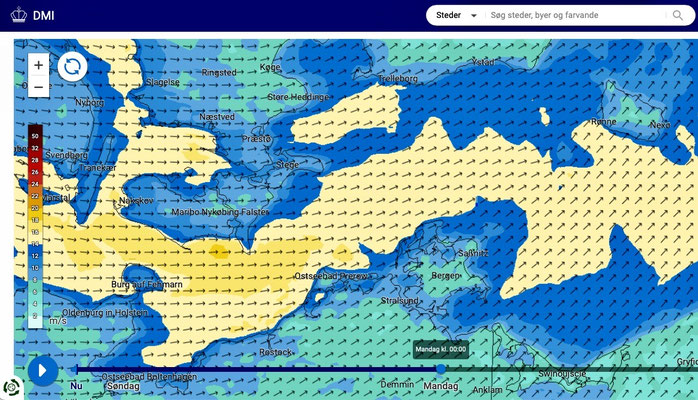698x400 pixels.
Task: Click the Stege map label
Action: tap(287, 165)
